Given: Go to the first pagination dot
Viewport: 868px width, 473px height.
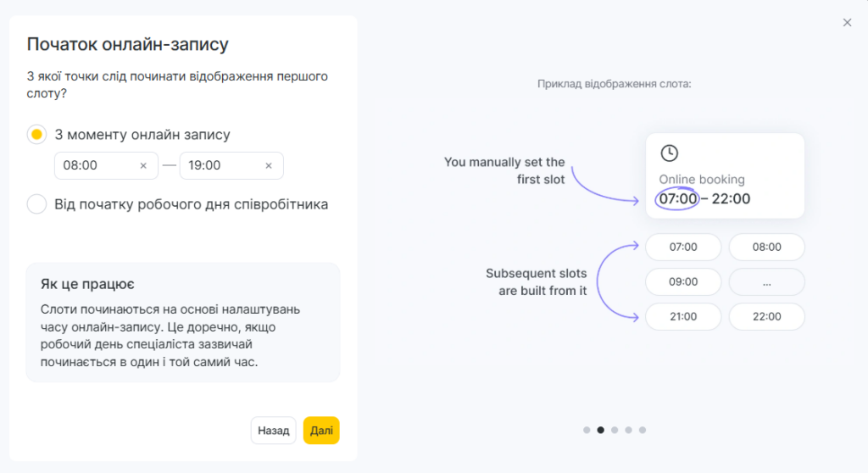Looking at the screenshot, I should pyautogui.click(x=587, y=430).
